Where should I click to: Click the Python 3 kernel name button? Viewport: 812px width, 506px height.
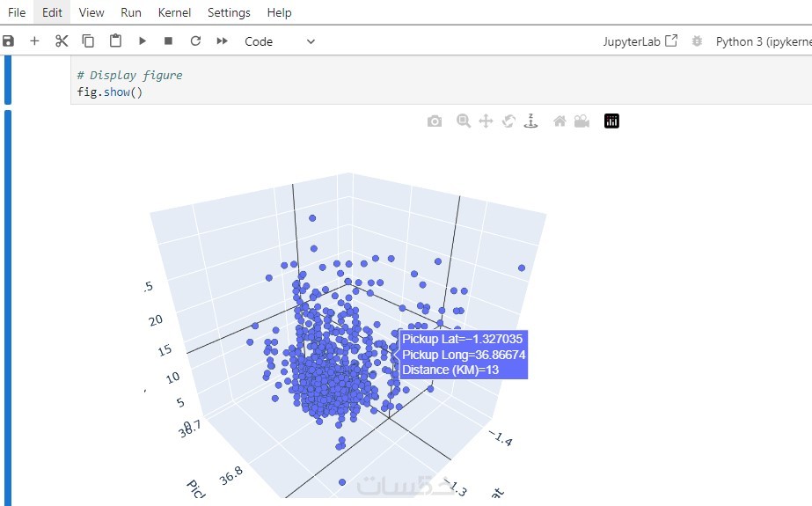click(762, 41)
